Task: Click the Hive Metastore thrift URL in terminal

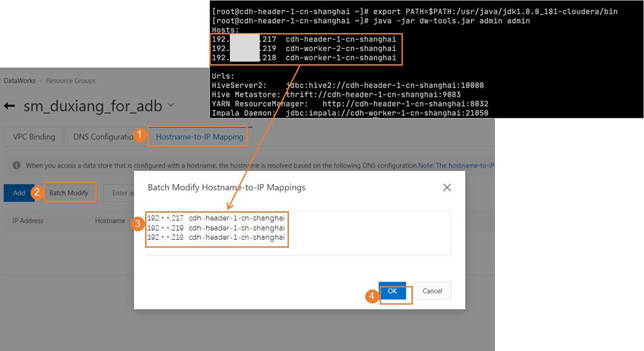Action: pyautogui.click(x=373, y=95)
